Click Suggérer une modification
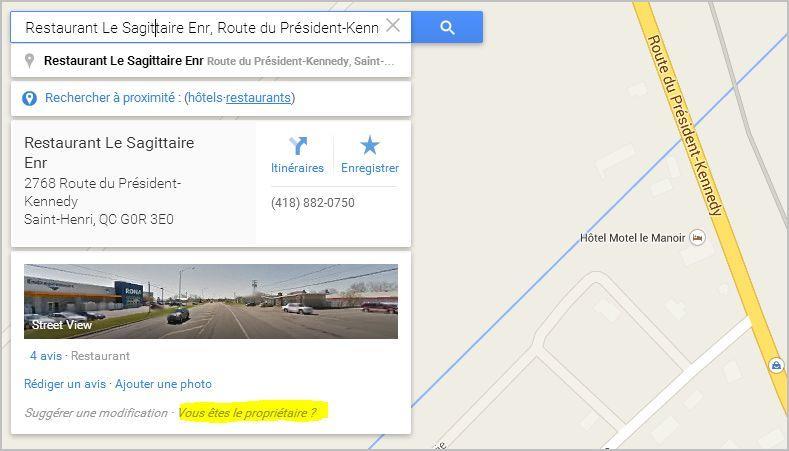Viewport: 789px width, 451px height. [96, 413]
